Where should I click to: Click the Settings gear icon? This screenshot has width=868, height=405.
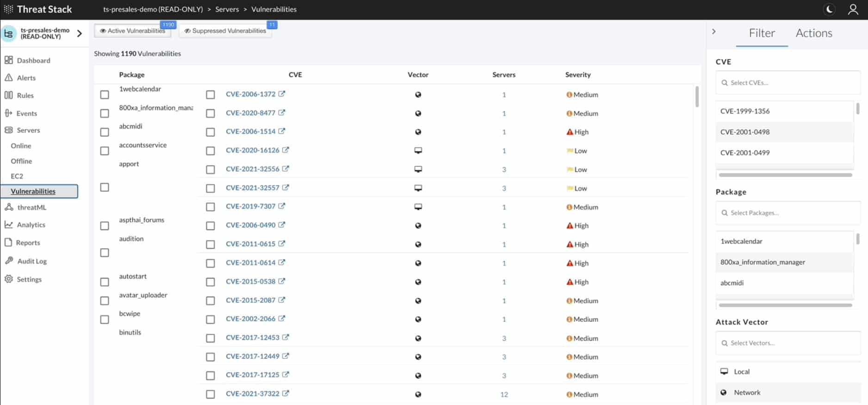pos(9,279)
